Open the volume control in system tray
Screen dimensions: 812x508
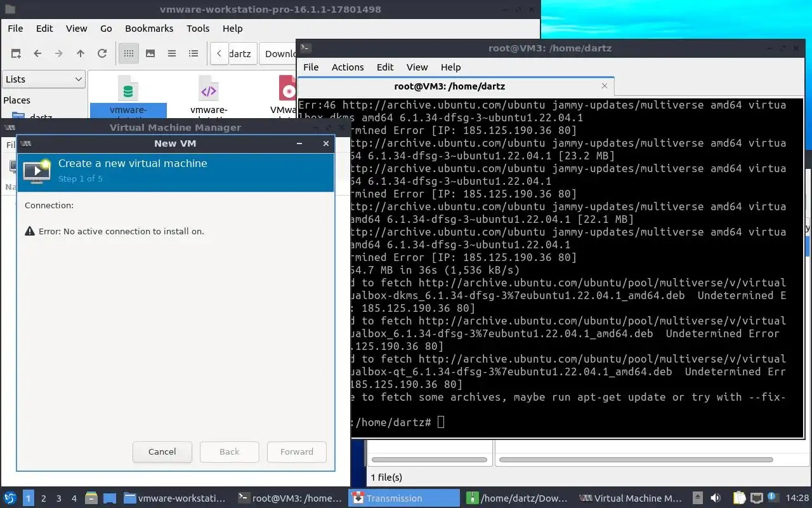(716, 498)
